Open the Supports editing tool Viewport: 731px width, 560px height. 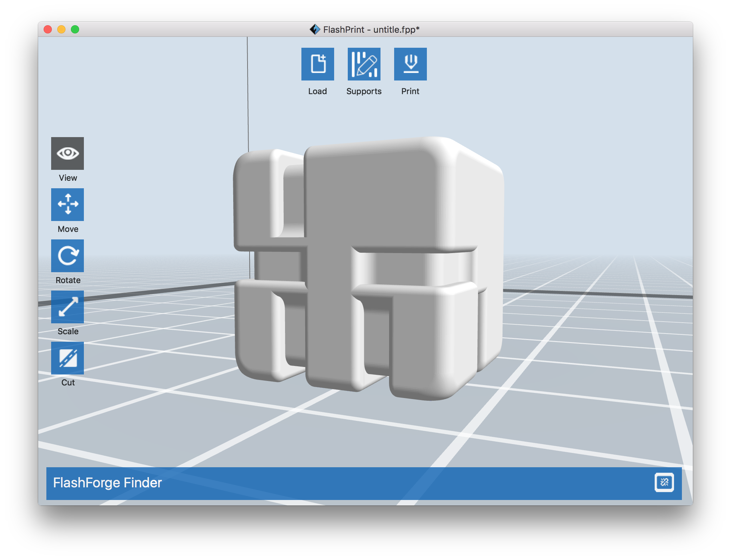[x=364, y=64]
